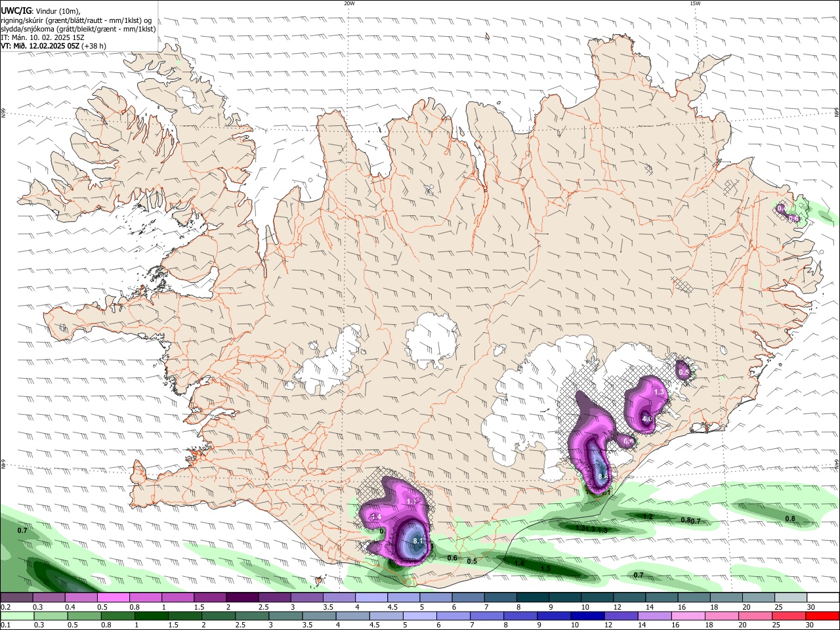This screenshot has height=630, width=840.
Task: Pick upper legend dark teal swatch between 9 and 10
Action: 565,598
